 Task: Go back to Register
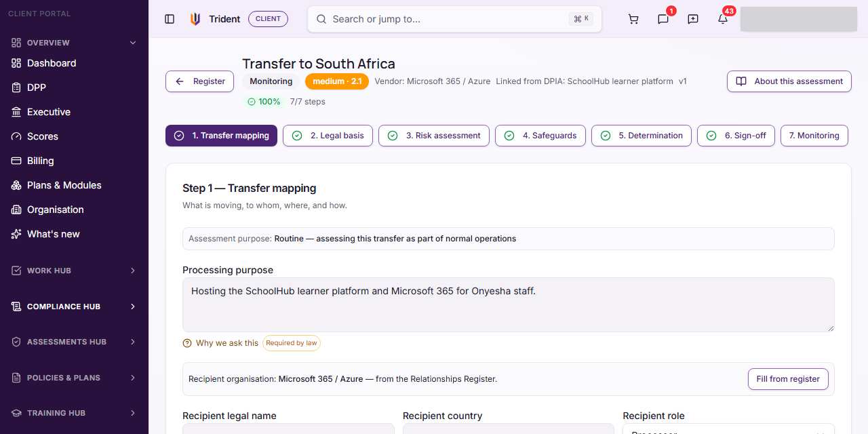pos(199,81)
